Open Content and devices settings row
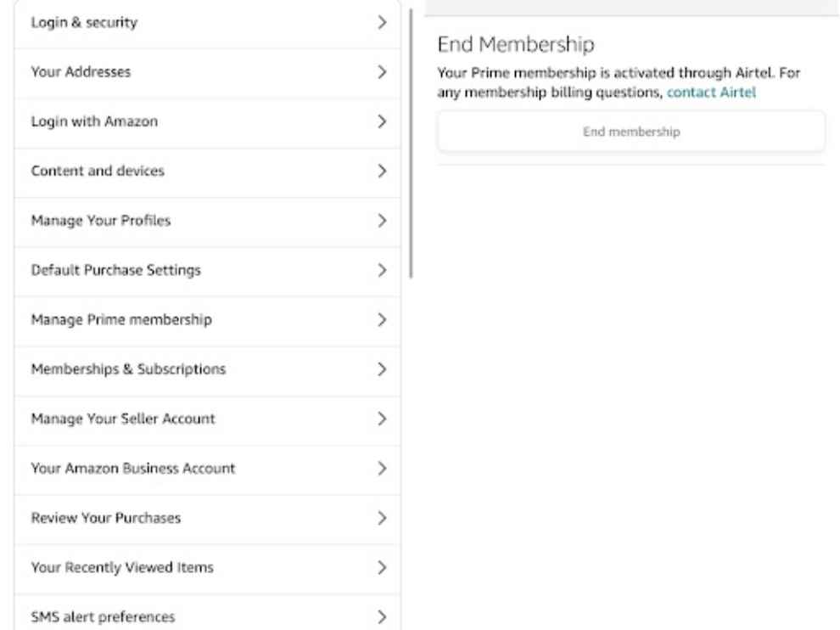 pos(207,172)
